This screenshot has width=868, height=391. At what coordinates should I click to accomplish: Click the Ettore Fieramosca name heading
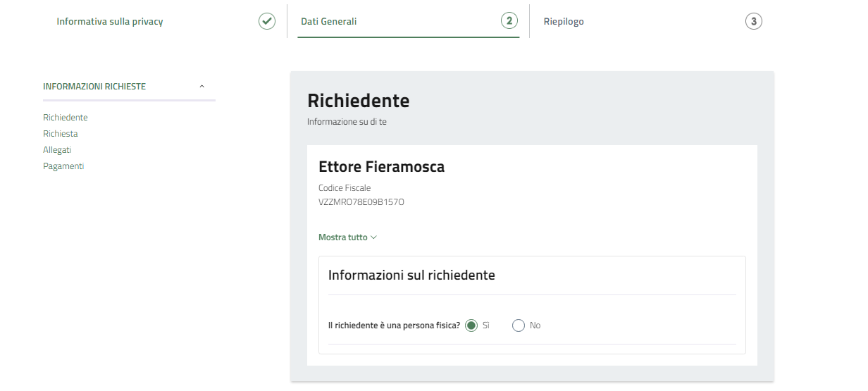381,167
